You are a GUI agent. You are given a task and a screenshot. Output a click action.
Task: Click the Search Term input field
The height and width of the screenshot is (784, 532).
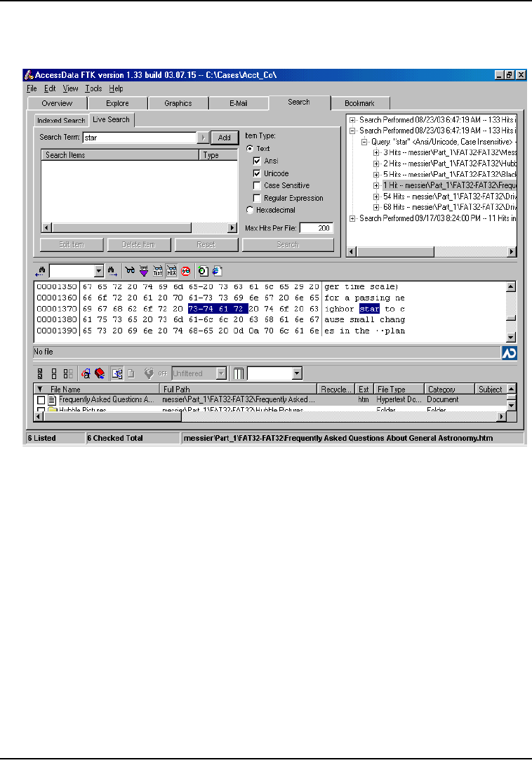(140, 138)
